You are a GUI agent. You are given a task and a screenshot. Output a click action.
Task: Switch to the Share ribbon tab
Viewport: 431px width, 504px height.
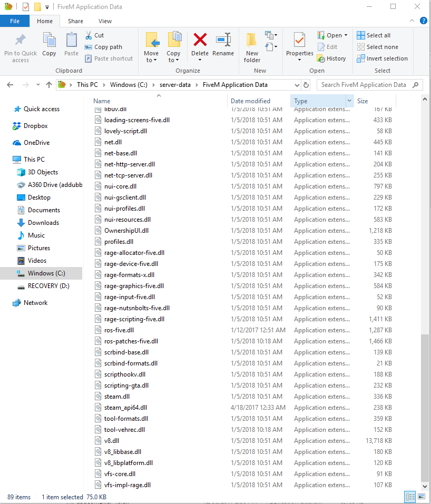75,21
